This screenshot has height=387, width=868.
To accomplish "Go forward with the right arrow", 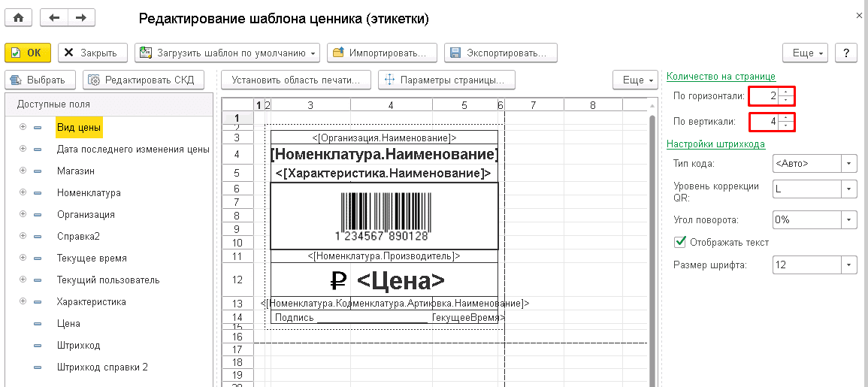I will click(x=81, y=17).
